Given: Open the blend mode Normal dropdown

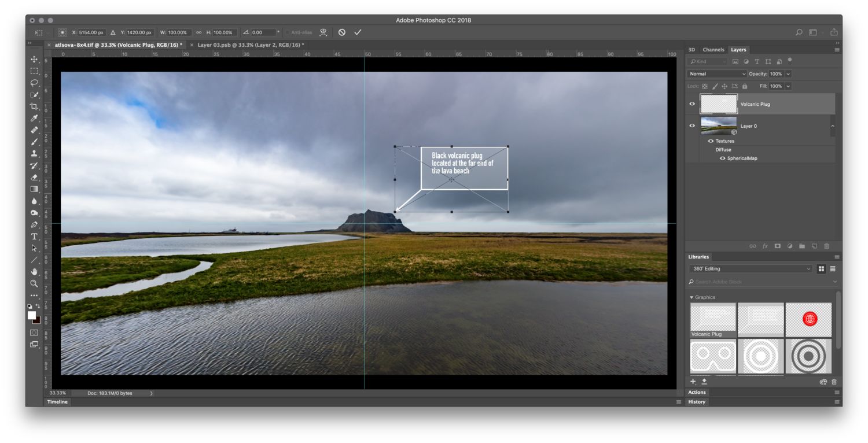Looking at the screenshot, I should click(x=717, y=74).
